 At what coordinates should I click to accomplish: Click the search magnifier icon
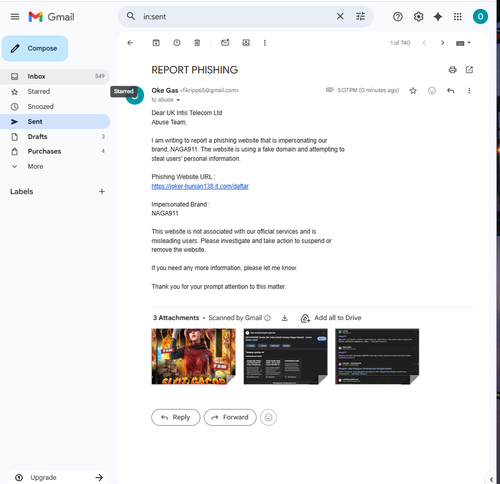[x=131, y=16]
